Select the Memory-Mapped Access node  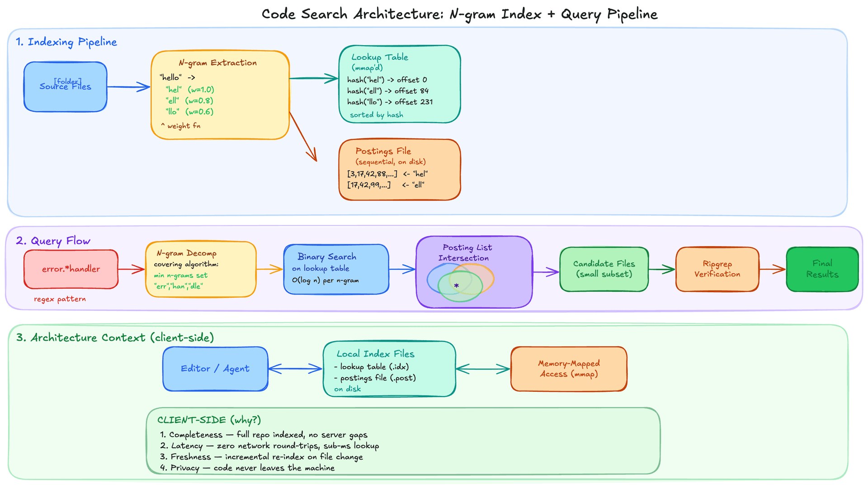click(568, 368)
